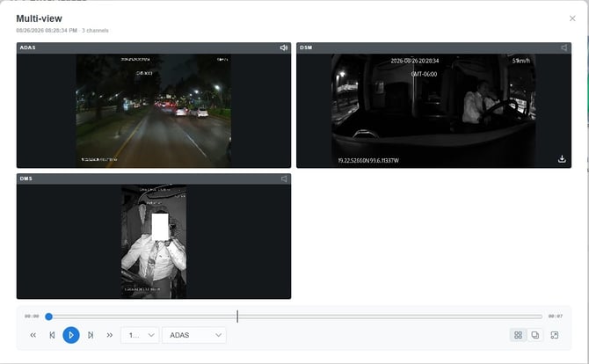Select the DSM cabin camera video

pos(433,111)
